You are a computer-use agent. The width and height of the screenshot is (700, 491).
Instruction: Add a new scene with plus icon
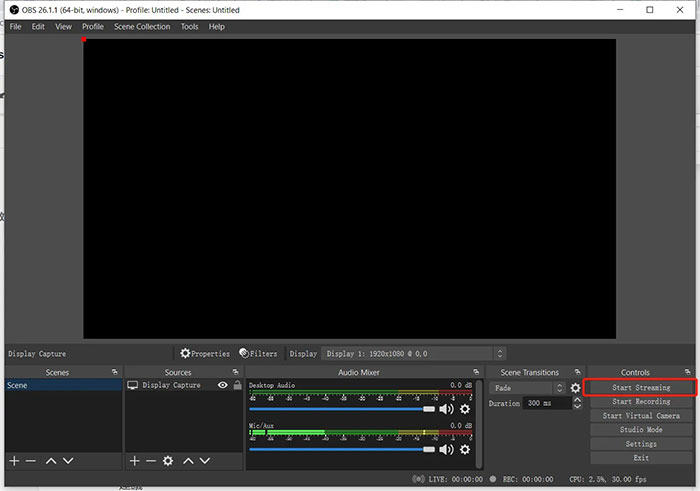pyautogui.click(x=14, y=460)
